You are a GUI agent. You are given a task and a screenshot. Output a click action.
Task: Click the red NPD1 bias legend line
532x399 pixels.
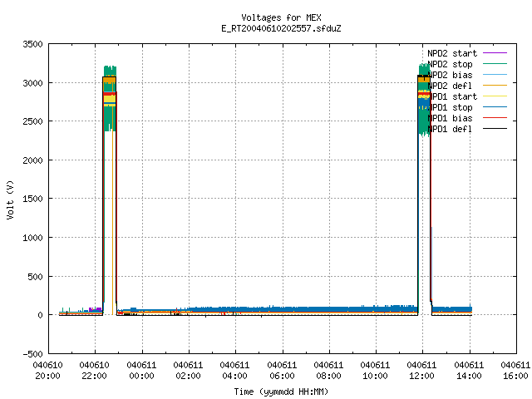[x=495, y=118]
